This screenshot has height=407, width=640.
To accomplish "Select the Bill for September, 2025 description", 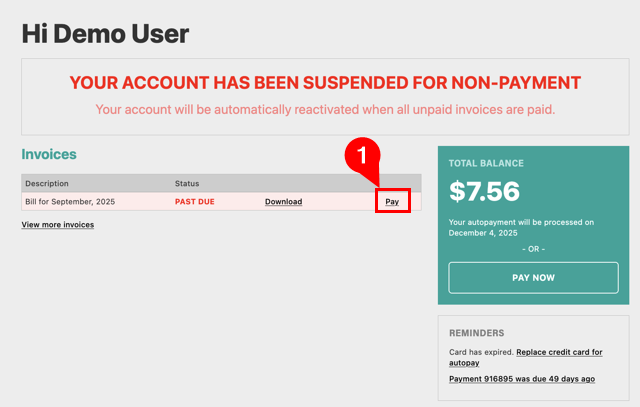I will (76, 202).
